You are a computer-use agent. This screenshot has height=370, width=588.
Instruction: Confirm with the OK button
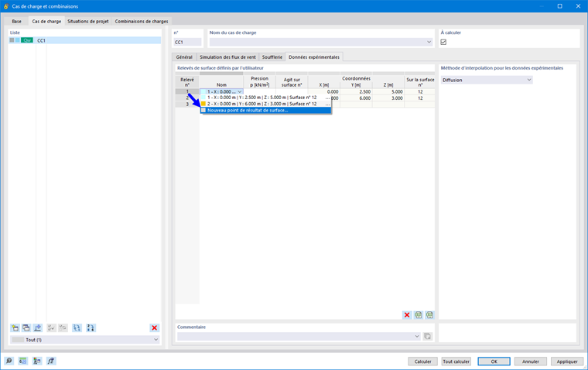tap(494, 361)
